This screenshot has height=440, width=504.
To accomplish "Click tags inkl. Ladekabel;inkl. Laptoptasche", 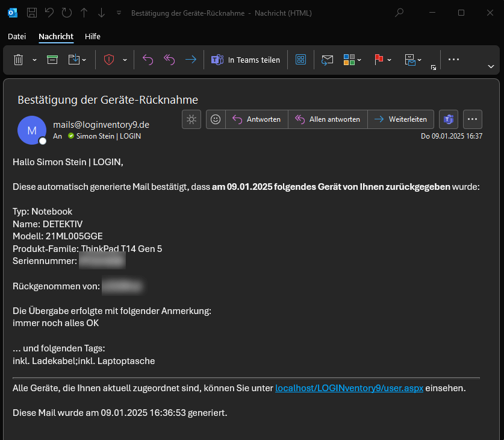I will point(84,361).
